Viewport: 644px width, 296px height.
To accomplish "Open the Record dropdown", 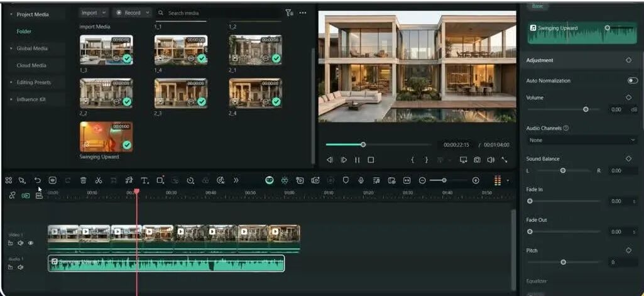I will click(x=131, y=13).
